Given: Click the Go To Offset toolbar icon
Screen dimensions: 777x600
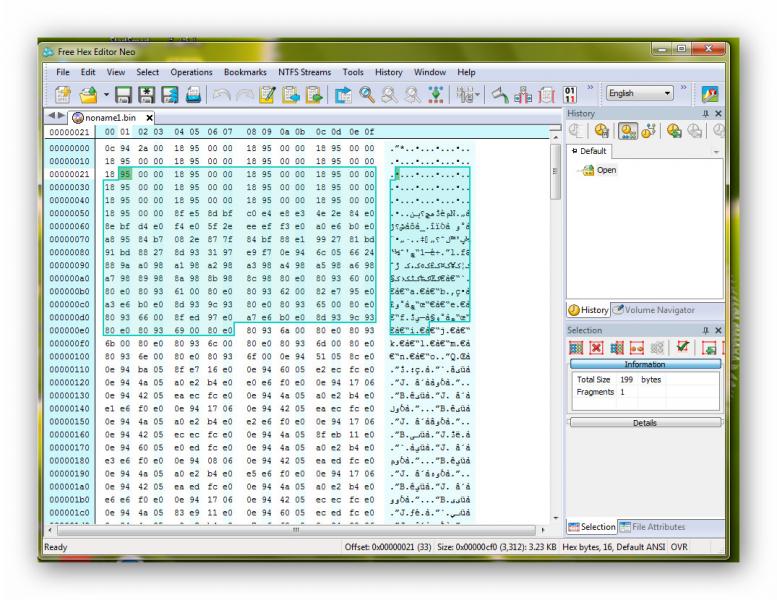Looking at the screenshot, I should pyautogui.click(x=343, y=94).
